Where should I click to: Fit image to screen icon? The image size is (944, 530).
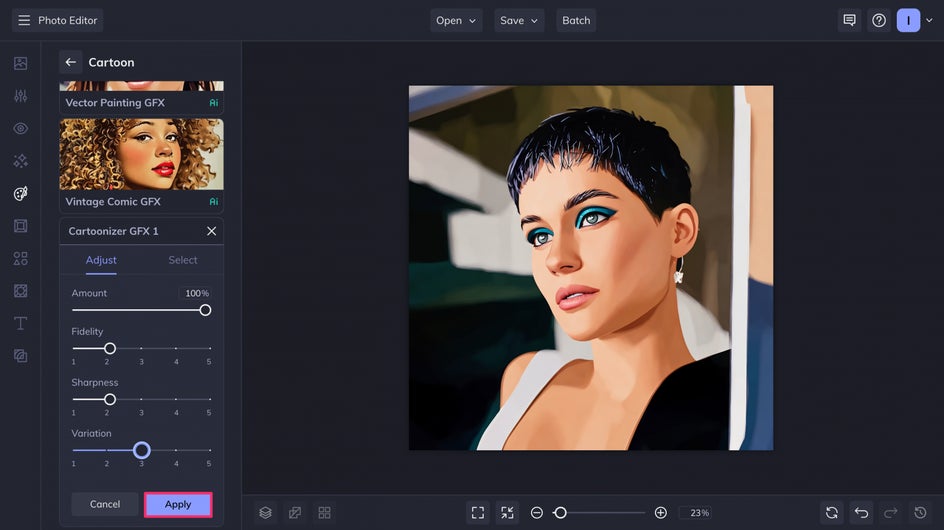pos(478,513)
